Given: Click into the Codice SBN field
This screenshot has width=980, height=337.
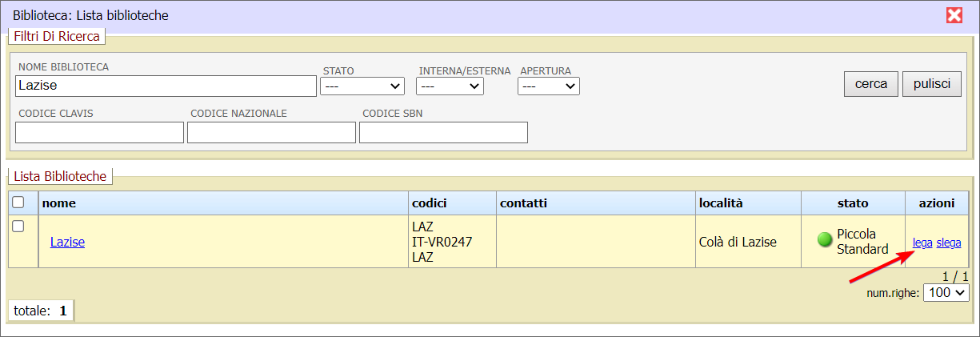Looking at the screenshot, I should [443, 132].
